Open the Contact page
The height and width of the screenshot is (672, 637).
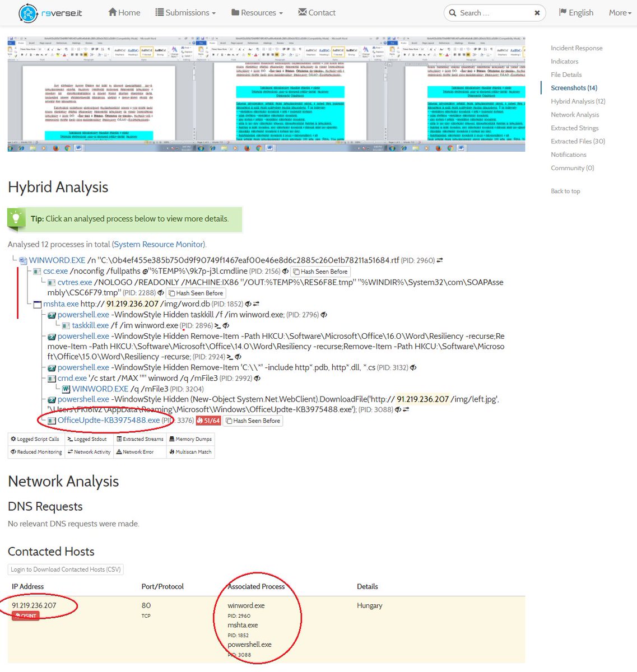tap(317, 12)
